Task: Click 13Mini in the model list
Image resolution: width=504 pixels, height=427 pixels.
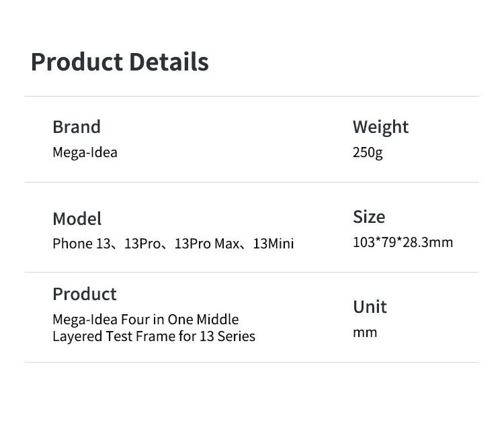Action: 274,244
